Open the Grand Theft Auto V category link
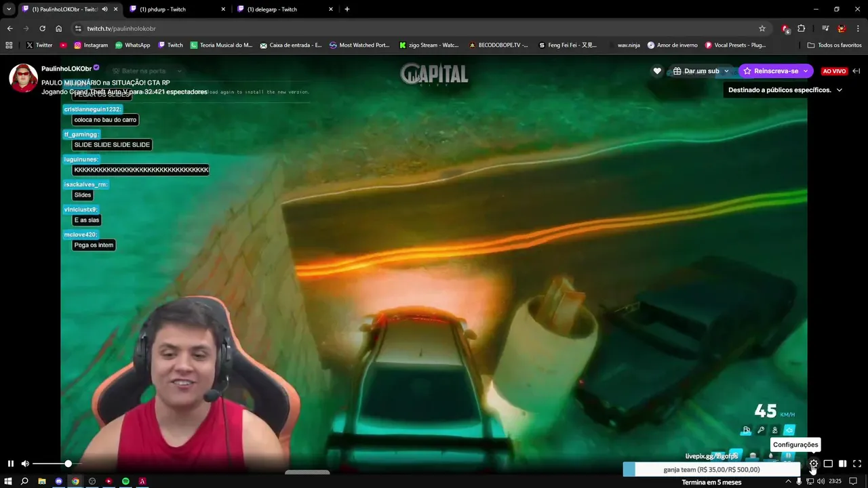 (99, 91)
